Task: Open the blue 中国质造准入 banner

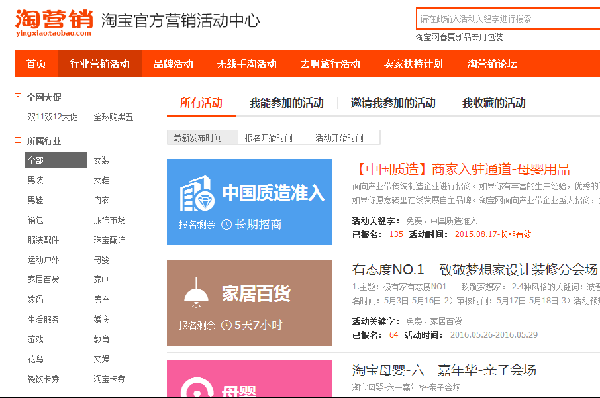Action: pos(249,202)
